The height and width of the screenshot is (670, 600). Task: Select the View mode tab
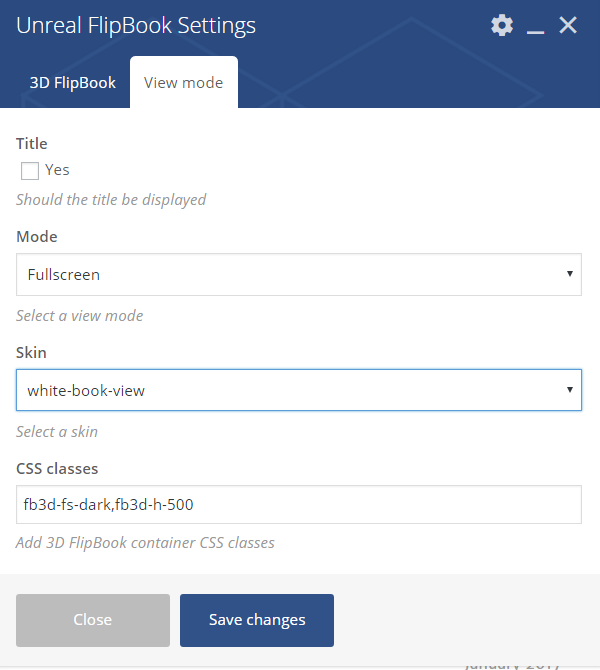184,82
